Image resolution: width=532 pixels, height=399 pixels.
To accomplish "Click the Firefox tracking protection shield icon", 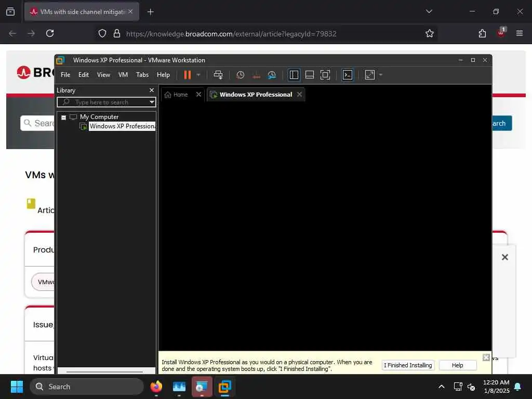I will pos(102,33).
